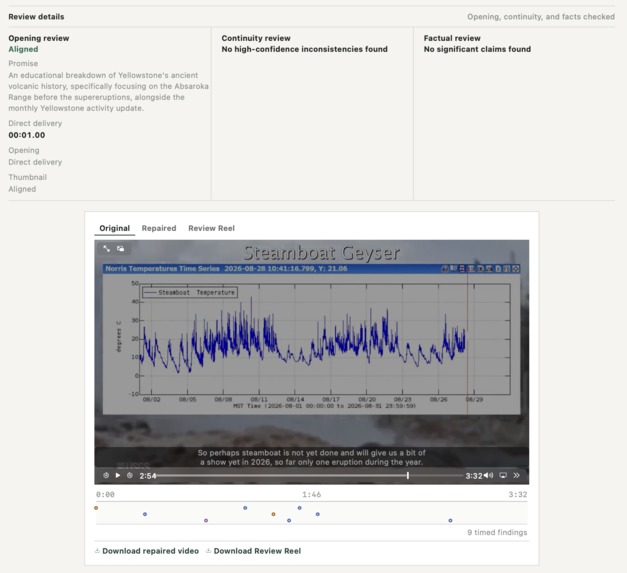Click the green Aligned status text
Screen dimensions: 627x573
(23, 49)
